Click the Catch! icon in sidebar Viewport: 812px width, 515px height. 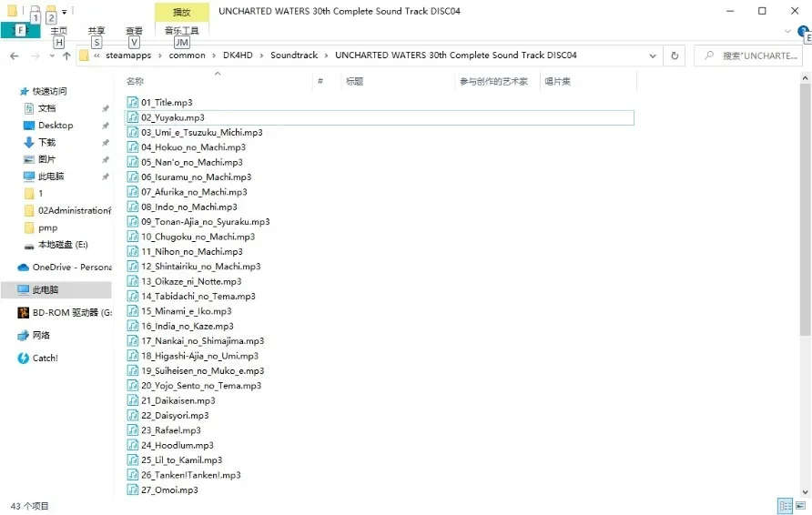click(24, 358)
